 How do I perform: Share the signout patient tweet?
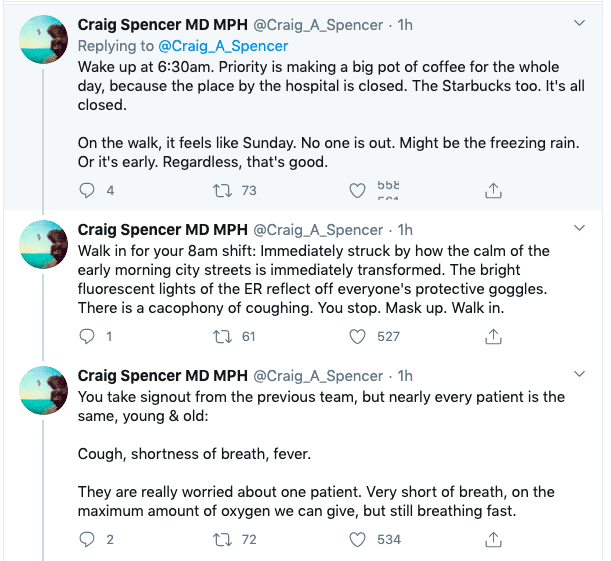(x=493, y=539)
